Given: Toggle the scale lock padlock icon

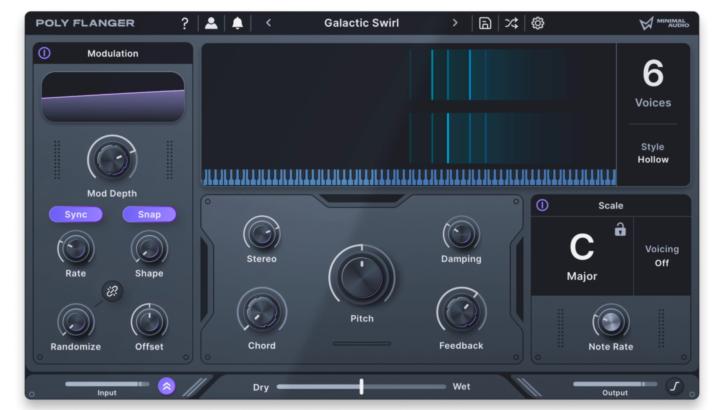Looking at the screenshot, I should tap(620, 229).
